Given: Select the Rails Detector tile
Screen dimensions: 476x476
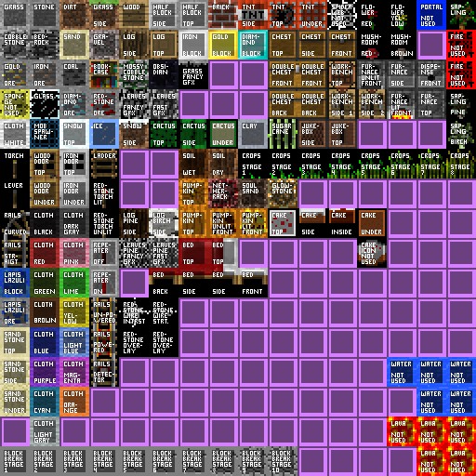Looking at the screenshot, I should tap(104, 372).
